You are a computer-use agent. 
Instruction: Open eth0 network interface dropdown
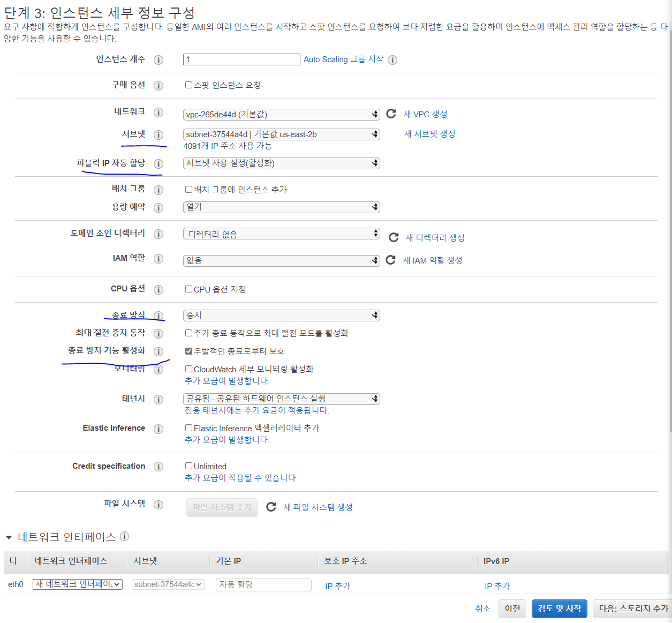tap(78, 584)
